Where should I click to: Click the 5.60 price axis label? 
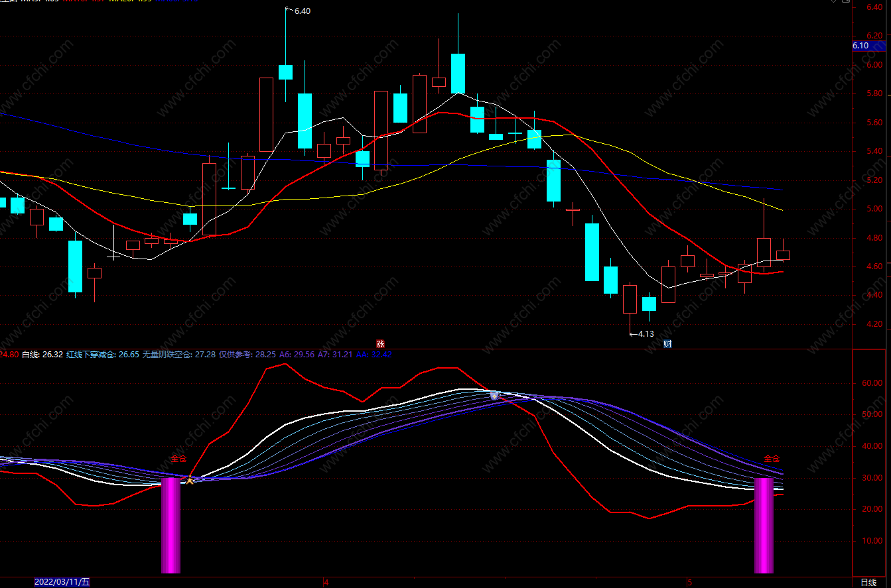(x=874, y=123)
